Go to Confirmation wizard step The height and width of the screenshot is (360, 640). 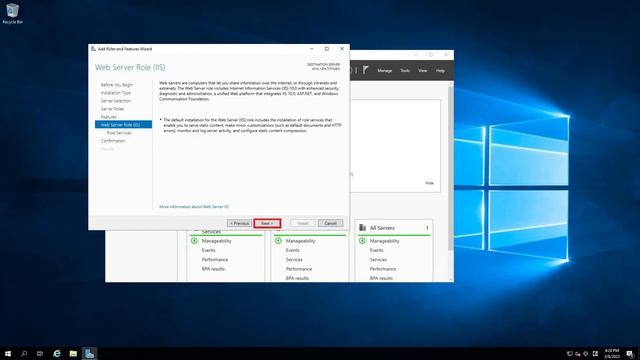pos(113,141)
